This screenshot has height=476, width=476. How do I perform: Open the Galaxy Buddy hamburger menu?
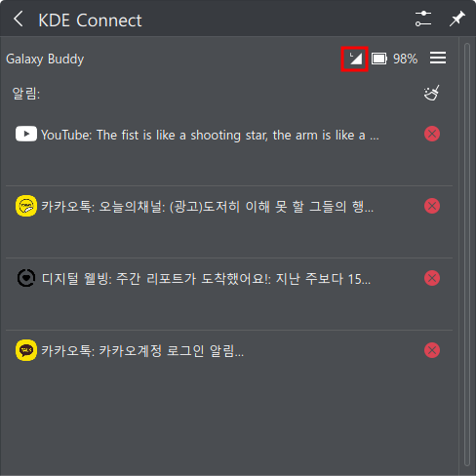coord(438,59)
